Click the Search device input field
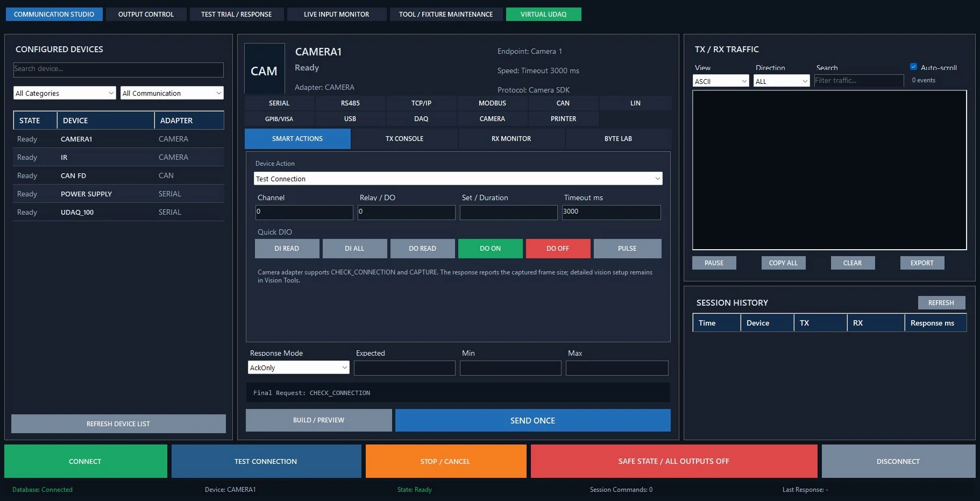This screenshot has height=501, width=980. [118, 69]
